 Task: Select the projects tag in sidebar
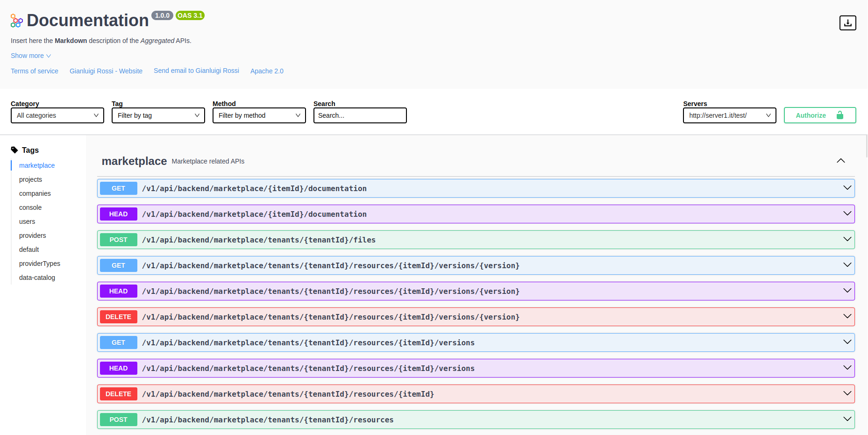click(x=30, y=179)
